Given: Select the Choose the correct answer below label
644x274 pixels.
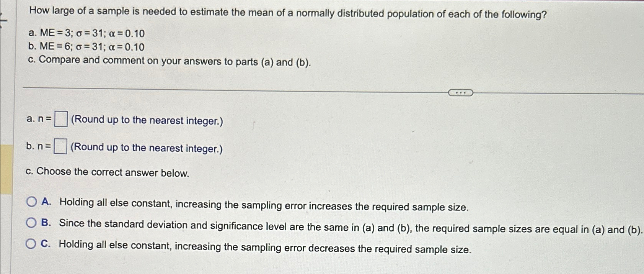Looking at the screenshot, I should [108, 172].
